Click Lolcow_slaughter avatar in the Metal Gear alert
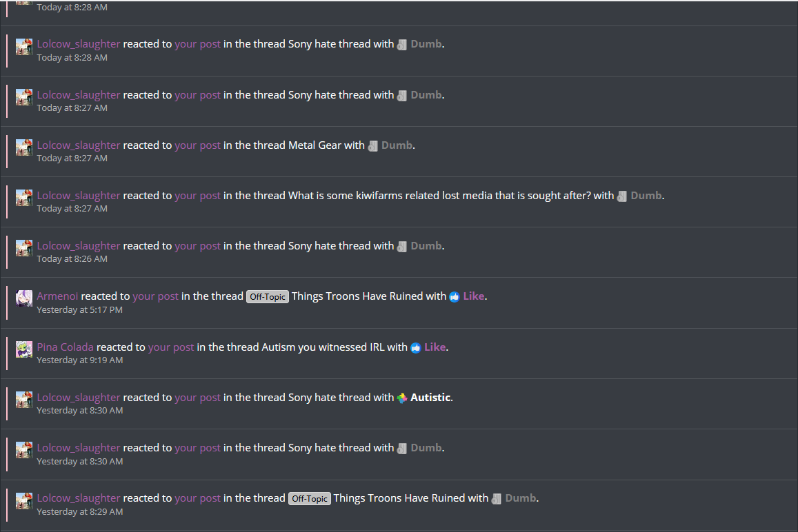 [x=24, y=147]
